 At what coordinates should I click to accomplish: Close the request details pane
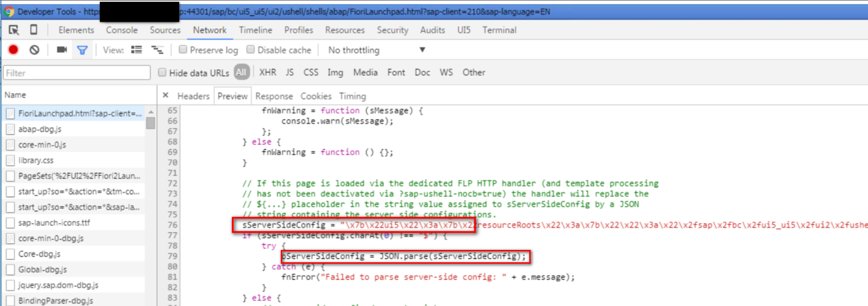pos(165,95)
